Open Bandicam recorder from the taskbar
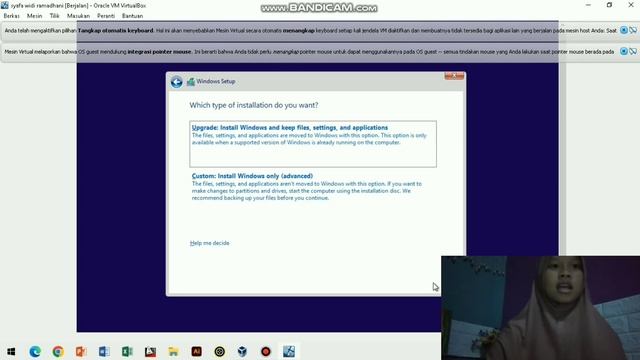 266,351
